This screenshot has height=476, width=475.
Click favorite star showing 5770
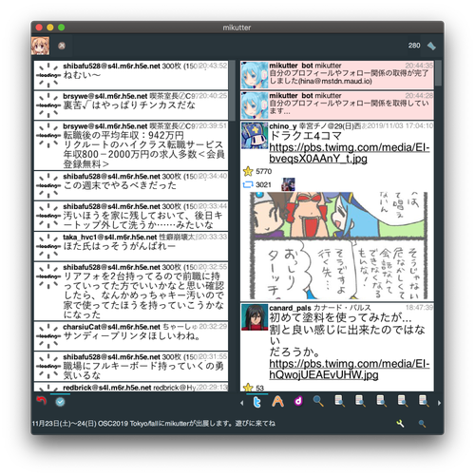[x=248, y=171]
